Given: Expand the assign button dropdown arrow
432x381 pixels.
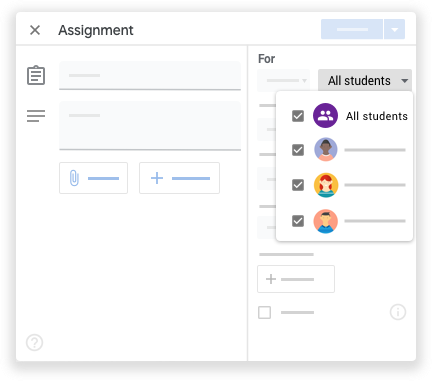Looking at the screenshot, I should [395, 29].
